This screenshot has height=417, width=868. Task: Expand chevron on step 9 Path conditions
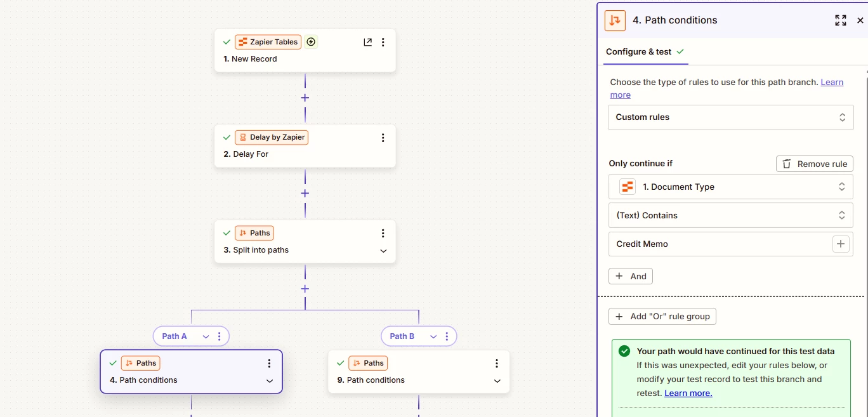497,381
